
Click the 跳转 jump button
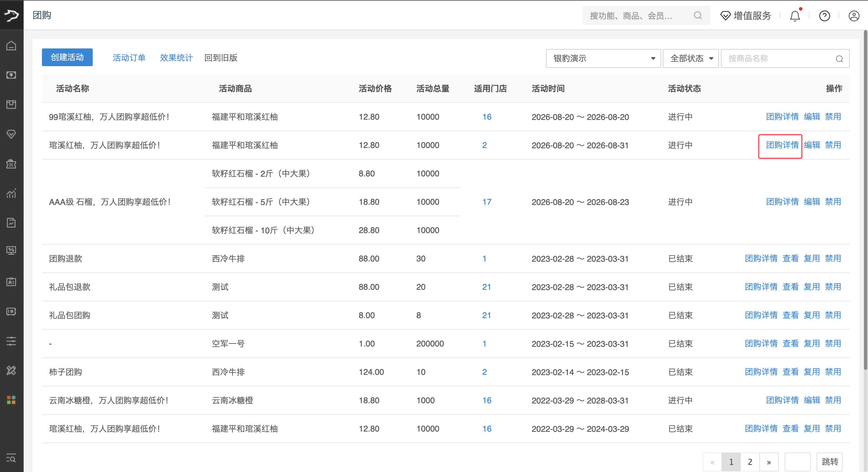[830, 462]
